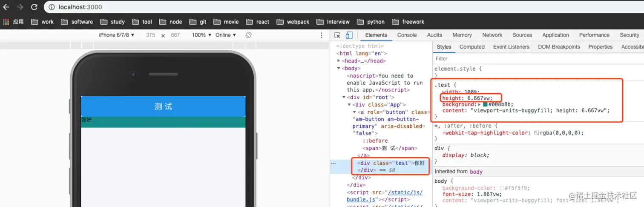Screen dimensions: 644x207
Task: Collapse the div class="App" node
Action: 349,105
